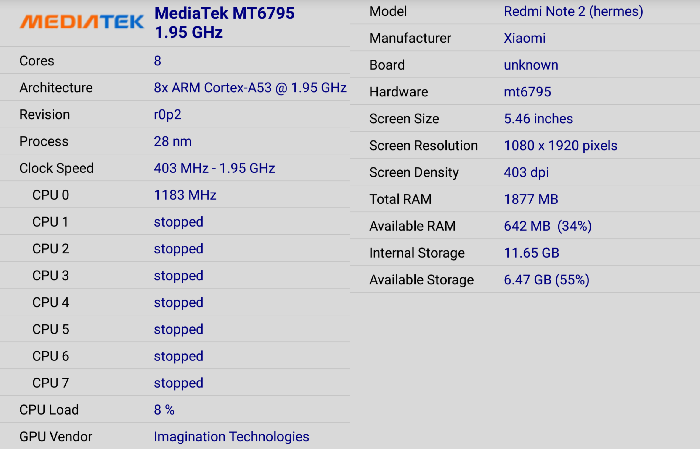Click the MediaTek logo icon

click(x=82, y=21)
